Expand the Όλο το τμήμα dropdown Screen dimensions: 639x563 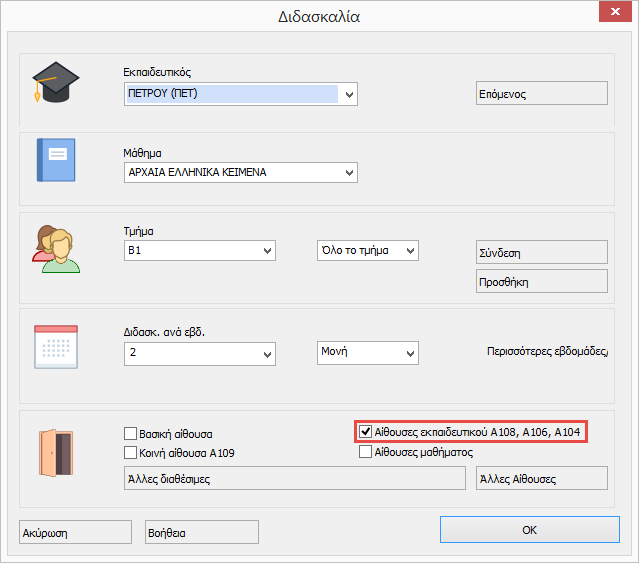click(410, 250)
